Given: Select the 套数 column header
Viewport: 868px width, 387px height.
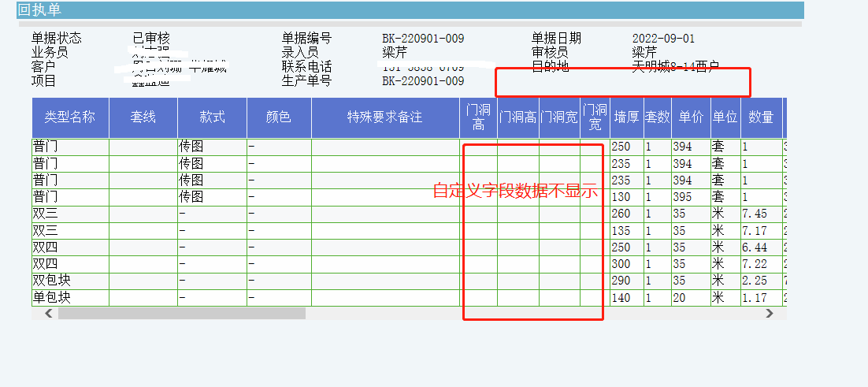Looking at the screenshot, I should tap(657, 117).
